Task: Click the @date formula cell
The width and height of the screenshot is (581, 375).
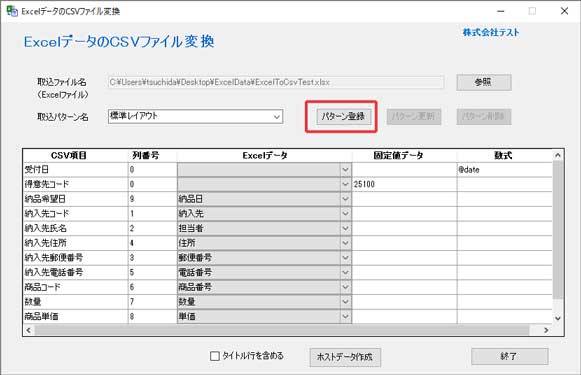Action: (505, 170)
